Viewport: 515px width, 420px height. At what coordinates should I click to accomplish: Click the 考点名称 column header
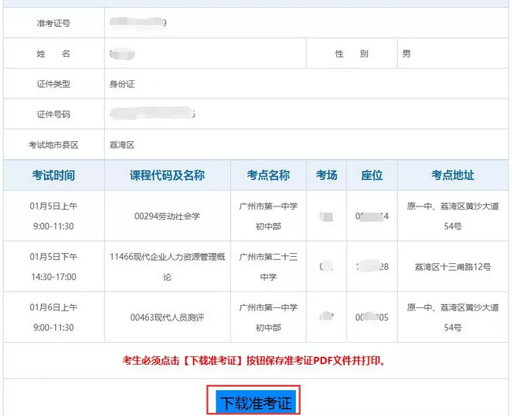[x=268, y=175]
